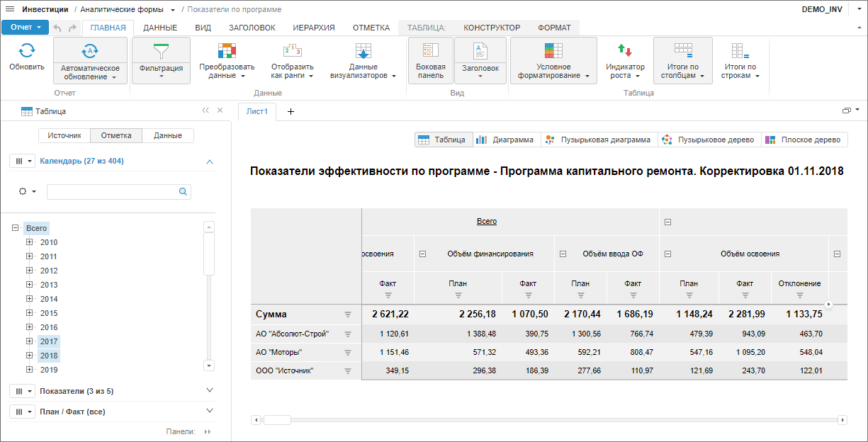Click the Итоги по строкам icon
868x442 pixels.
tap(740, 51)
